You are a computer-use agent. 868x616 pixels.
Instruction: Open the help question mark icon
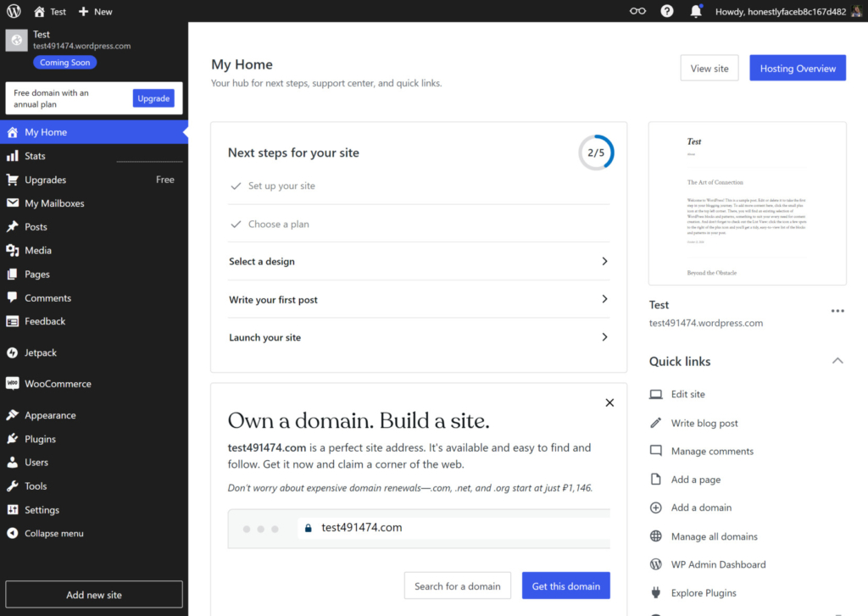pos(667,11)
